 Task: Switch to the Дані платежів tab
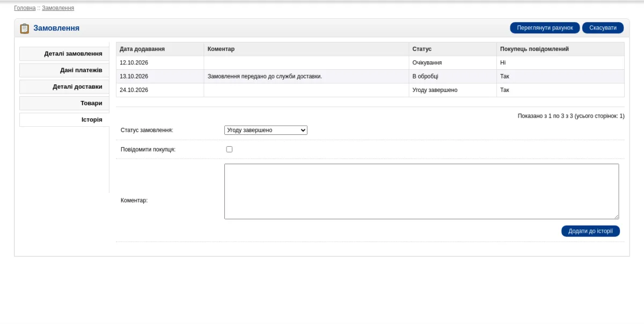[x=64, y=70]
